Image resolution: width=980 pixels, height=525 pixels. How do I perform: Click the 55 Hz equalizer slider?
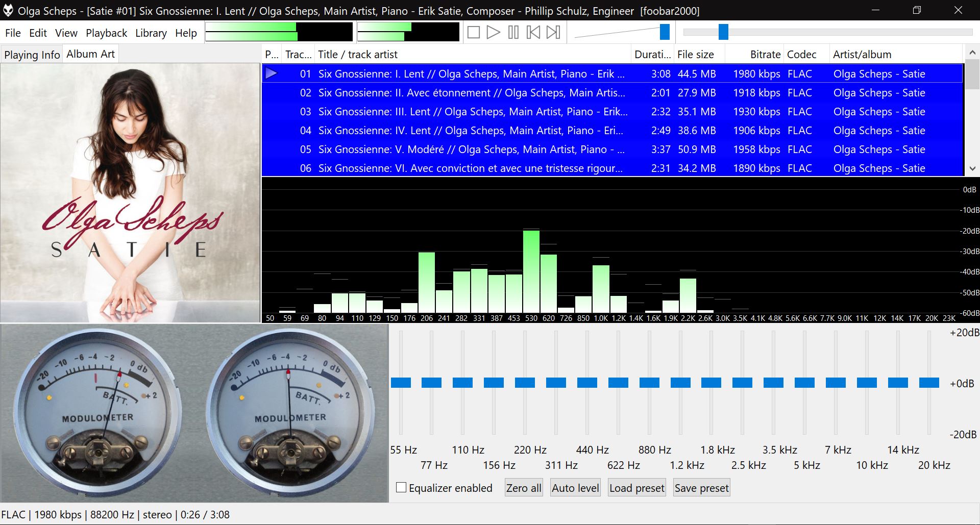pyautogui.click(x=401, y=383)
